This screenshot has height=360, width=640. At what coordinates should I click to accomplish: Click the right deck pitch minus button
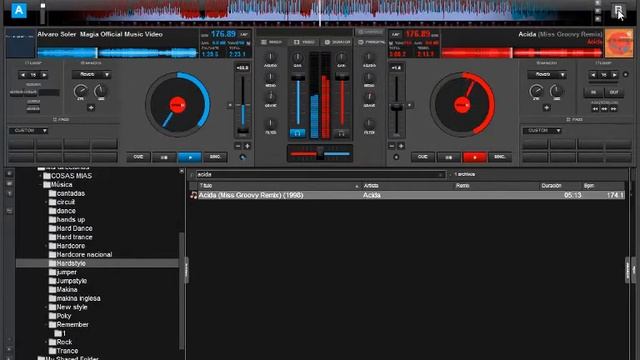click(x=391, y=146)
